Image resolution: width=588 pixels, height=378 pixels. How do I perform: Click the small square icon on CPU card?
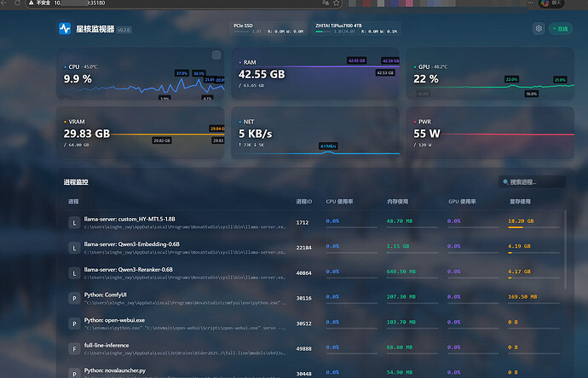tap(216, 55)
